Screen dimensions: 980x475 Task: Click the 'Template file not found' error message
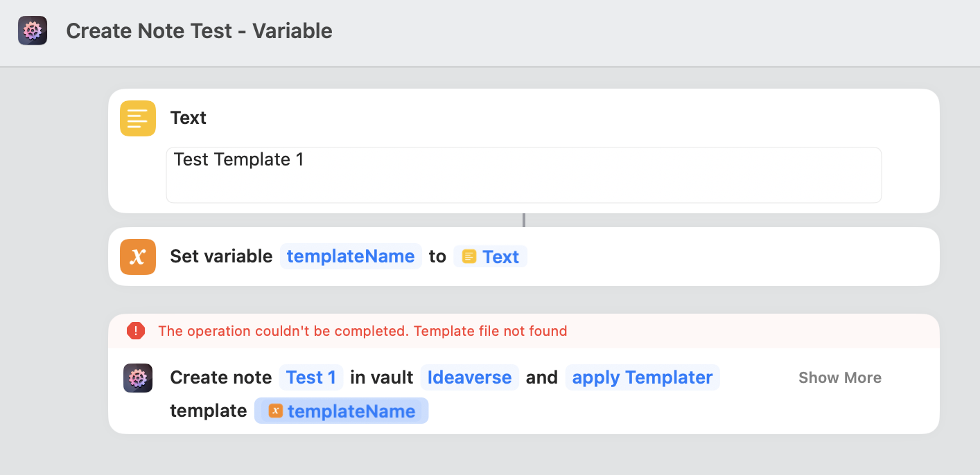[362, 331]
